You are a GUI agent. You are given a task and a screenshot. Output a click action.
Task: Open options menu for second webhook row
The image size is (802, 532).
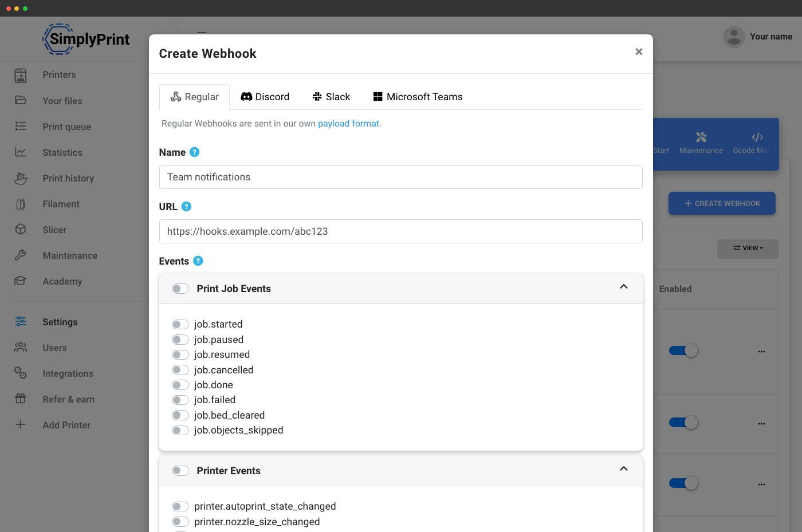761,424
